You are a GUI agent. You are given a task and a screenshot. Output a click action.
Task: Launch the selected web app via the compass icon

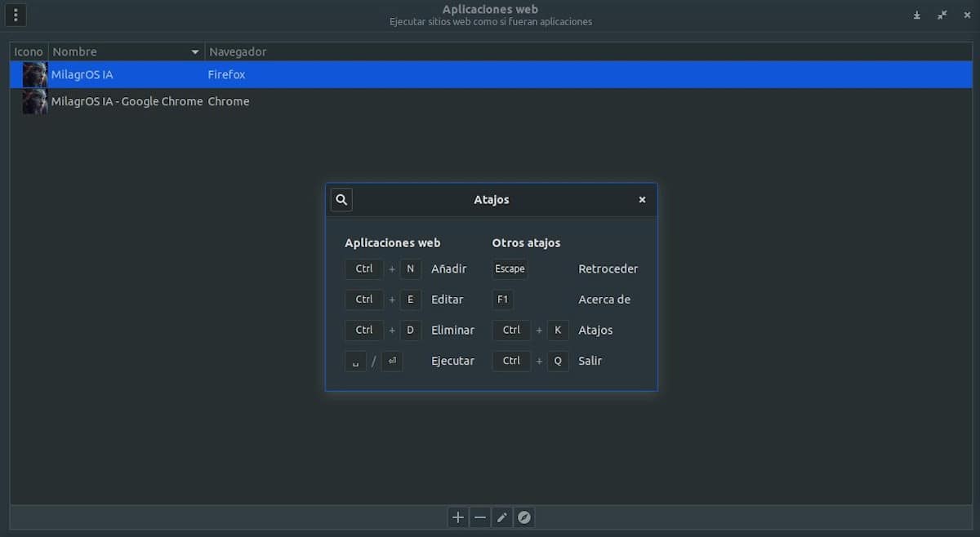(523, 517)
